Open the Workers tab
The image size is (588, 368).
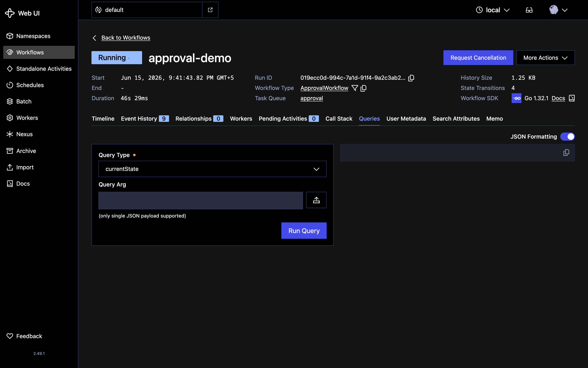click(x=241, y=119)
